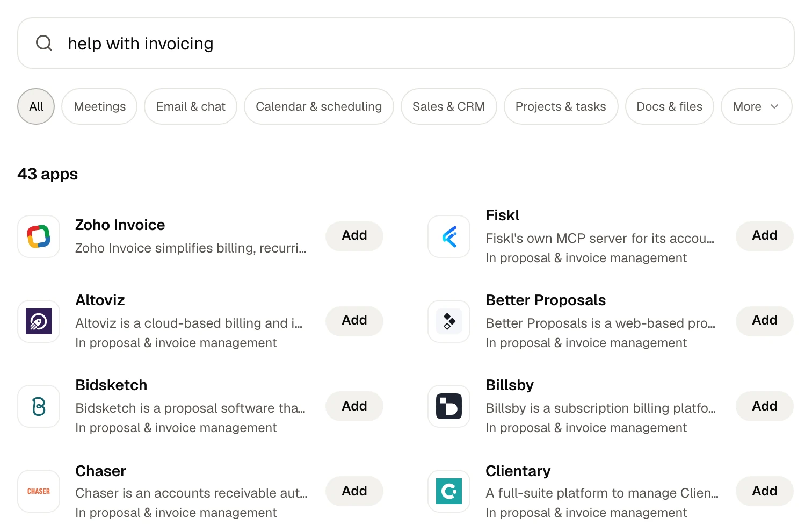Open the Chaser logo icon
This screenshot has height=532, width=812.
click(39, 491)
